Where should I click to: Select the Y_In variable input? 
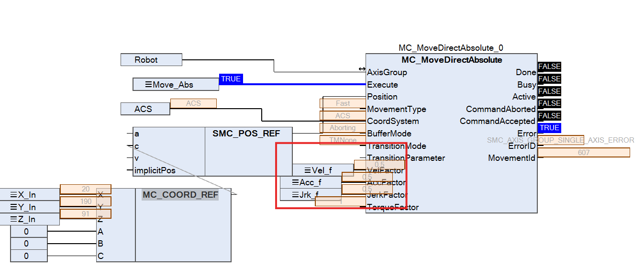coord(30,207)
